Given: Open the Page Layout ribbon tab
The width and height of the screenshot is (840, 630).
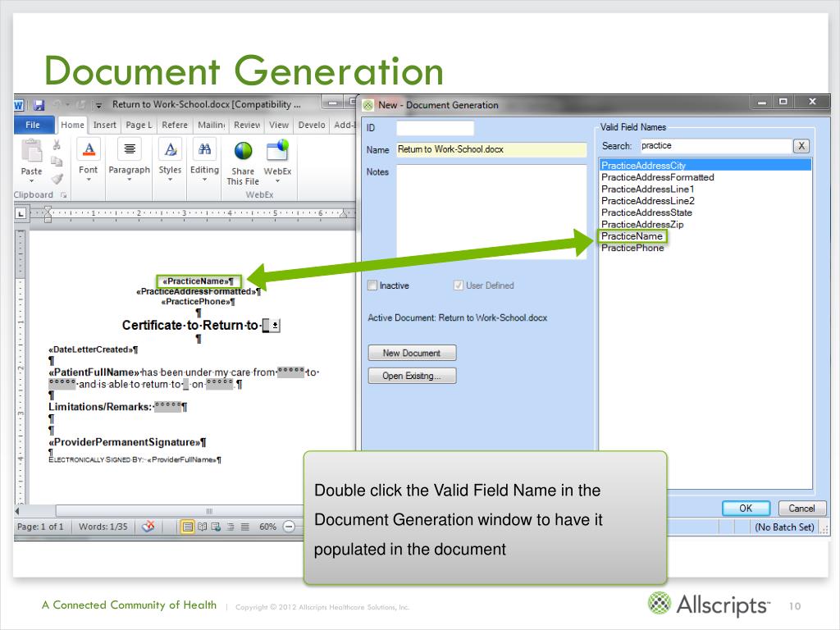Looking at the screenshot, I should coord(139,125).
